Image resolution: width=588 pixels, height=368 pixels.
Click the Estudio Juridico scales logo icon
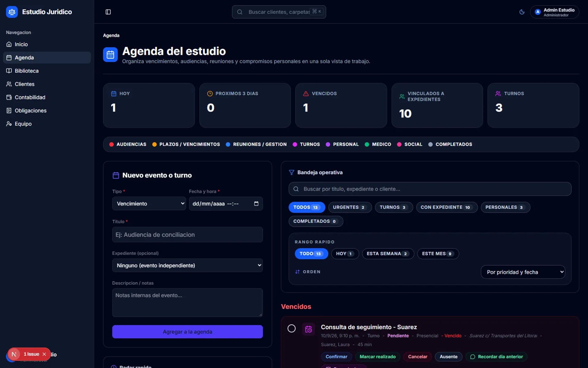pyautogui.click(x=12, y=12)
